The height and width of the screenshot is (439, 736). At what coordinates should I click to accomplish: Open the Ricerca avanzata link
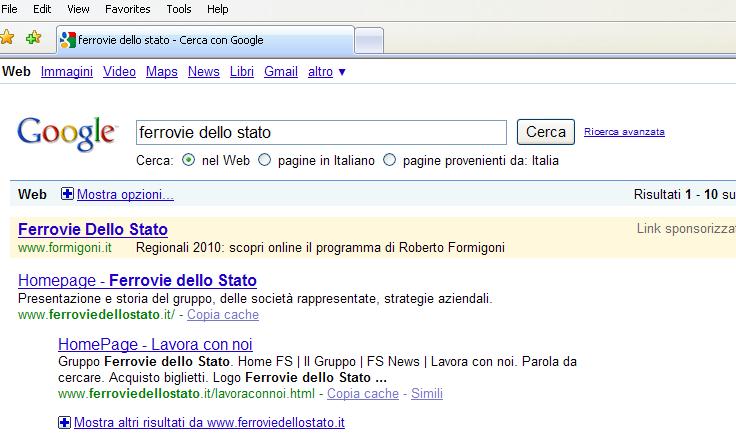tap(624, 132)
